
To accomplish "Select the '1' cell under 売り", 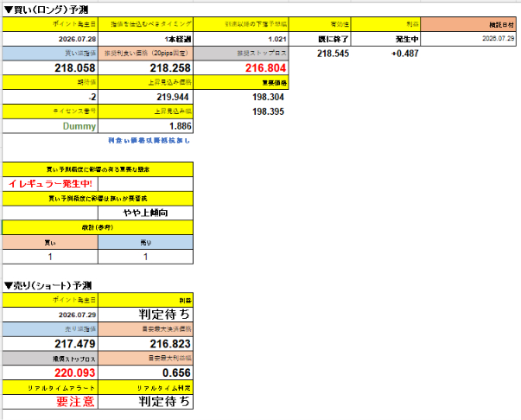I will click(x=145, y=257).
